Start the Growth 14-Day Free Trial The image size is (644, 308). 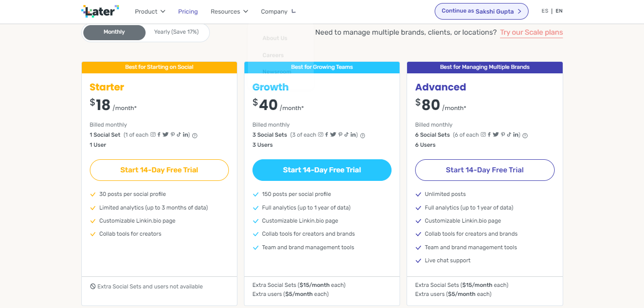pos(322,170)
